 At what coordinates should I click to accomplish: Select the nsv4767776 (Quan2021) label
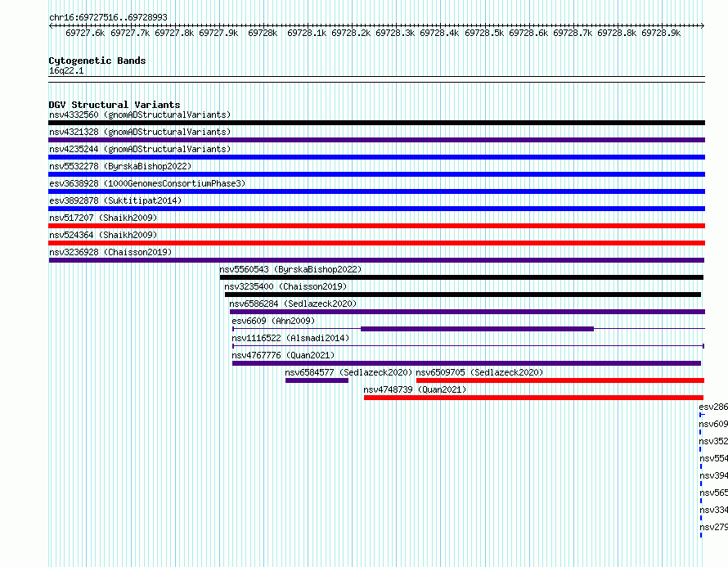pos(283,355)
